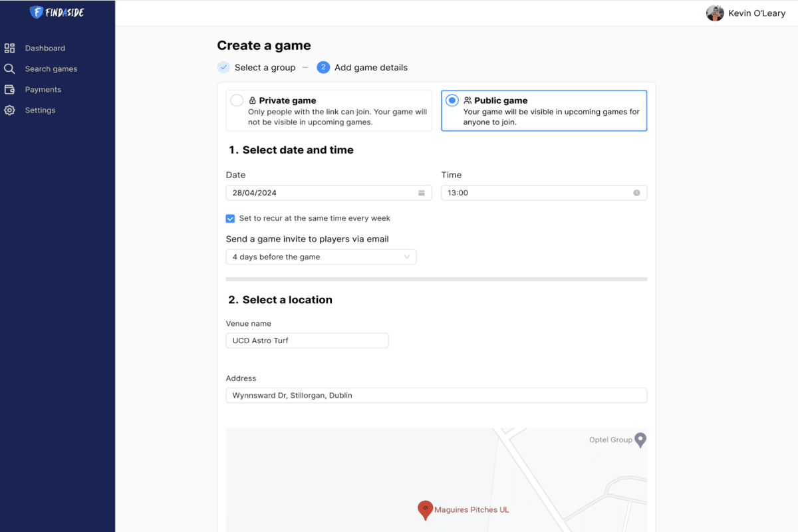Select the Public game radio button
This screenshot has height=532, width=798.
pos(452,100)
